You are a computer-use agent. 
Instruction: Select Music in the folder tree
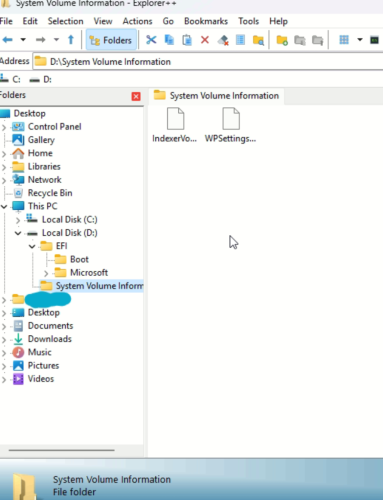(39, 352)
